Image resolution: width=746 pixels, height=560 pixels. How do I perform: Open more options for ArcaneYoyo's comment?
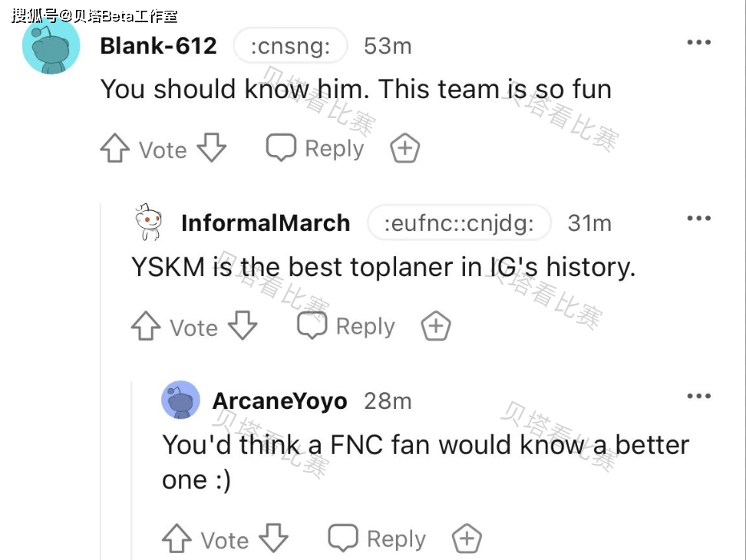[698, 397]
